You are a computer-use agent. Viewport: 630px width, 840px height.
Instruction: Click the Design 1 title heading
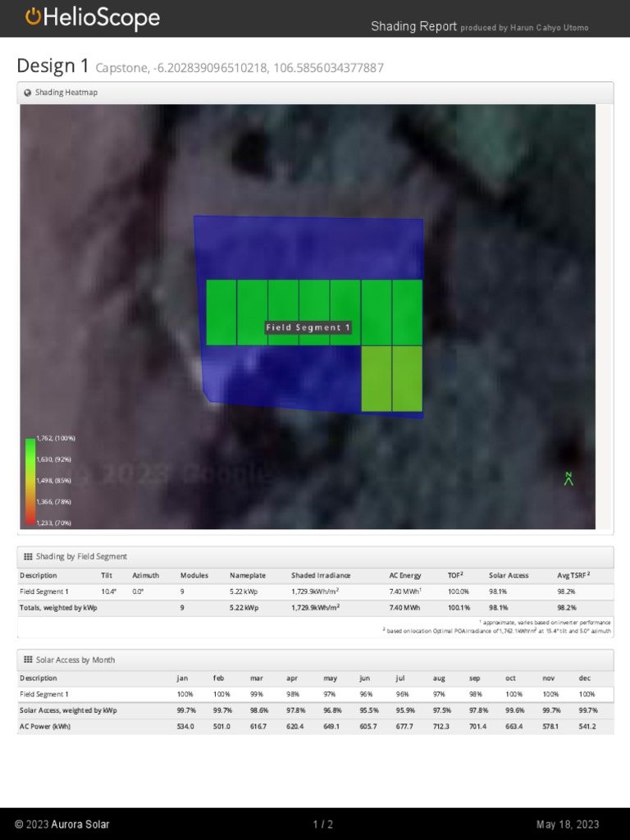click(x=52, y=66)
